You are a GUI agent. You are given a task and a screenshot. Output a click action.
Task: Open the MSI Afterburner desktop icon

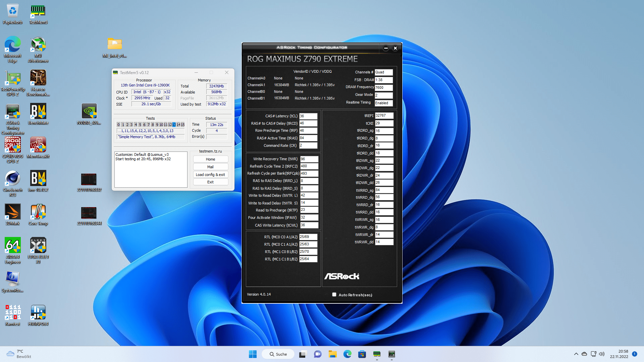tap(38, 50)
